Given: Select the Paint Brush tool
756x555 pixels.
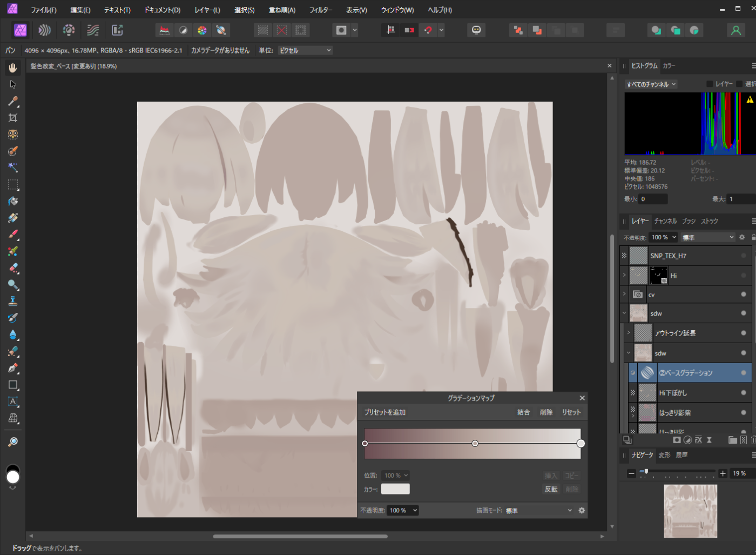Looking at the screenshot, I should [13, 235].
